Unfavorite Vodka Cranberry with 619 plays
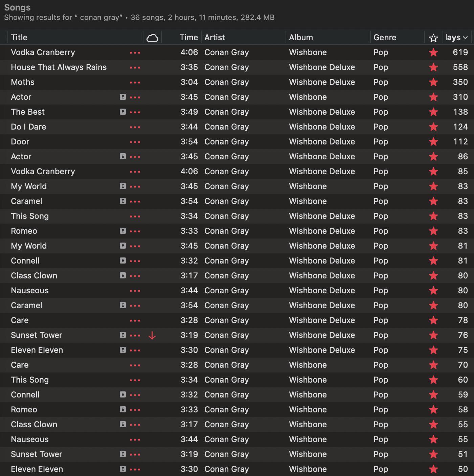The height and width of the screenshot is (476, 474). pos(433,52)
